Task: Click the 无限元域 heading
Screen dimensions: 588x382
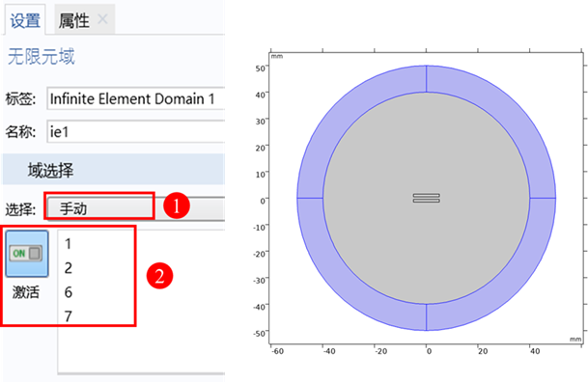Action: [x=42, y=57]
